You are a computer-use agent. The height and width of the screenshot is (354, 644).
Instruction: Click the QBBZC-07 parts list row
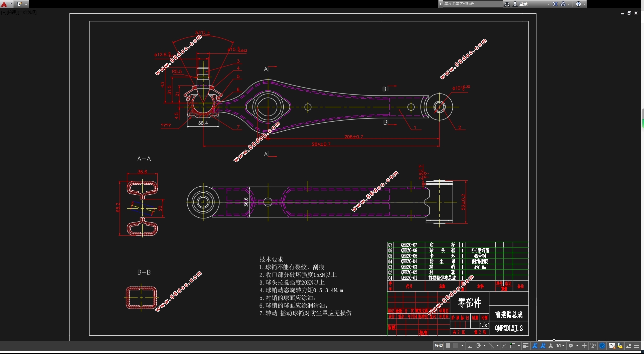pos(458,245)
